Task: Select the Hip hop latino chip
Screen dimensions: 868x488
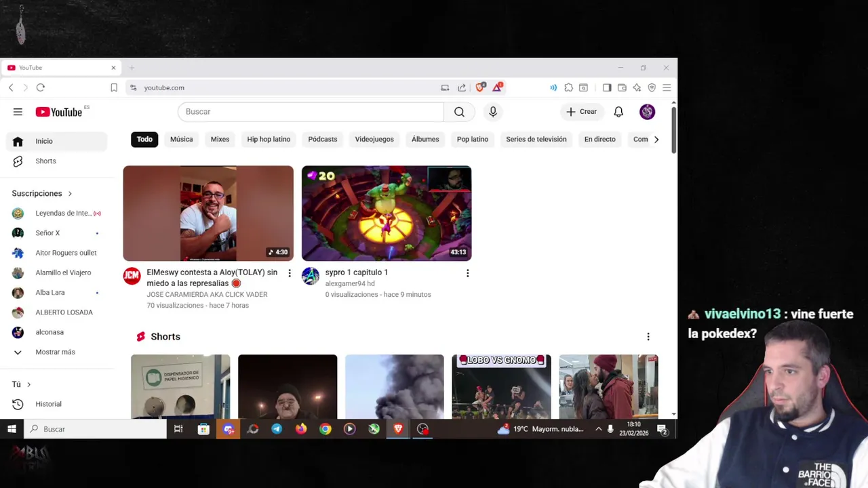Action: [269, 139]
